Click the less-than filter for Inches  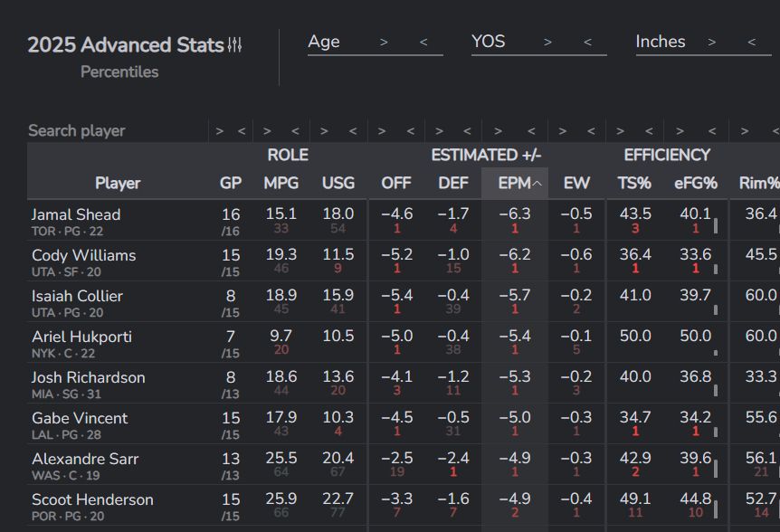(x=752, y=42)
